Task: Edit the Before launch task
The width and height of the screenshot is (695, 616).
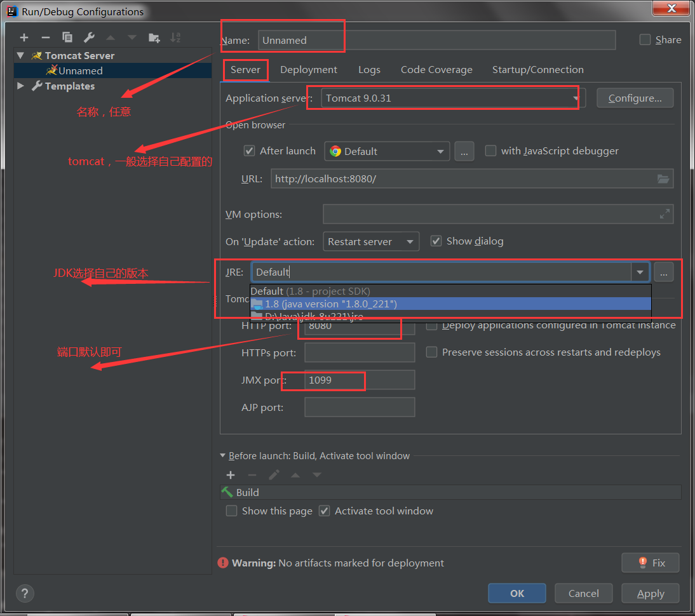Action: [x=274, y=475]
